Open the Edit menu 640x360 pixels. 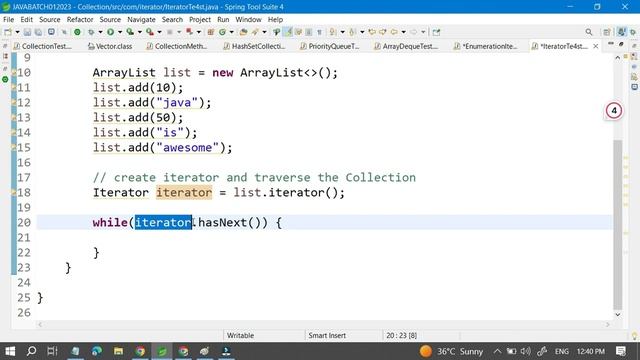(x=27, y=20)
